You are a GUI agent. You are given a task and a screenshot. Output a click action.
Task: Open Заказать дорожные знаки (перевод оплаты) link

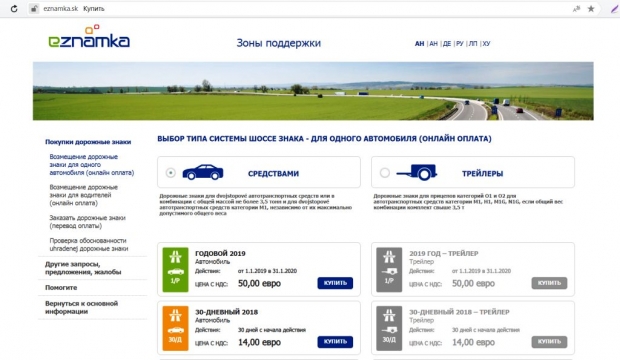pyautogui.click(x=87, y=222)
